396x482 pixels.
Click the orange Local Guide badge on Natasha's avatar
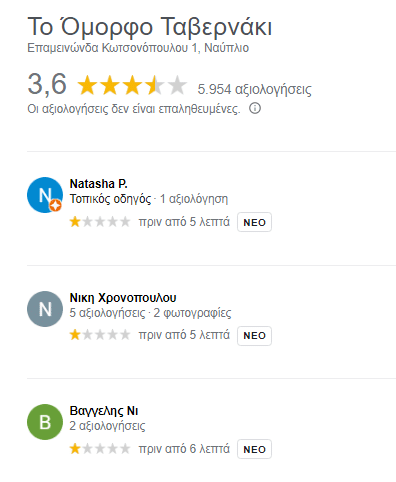tap(56, 205)
